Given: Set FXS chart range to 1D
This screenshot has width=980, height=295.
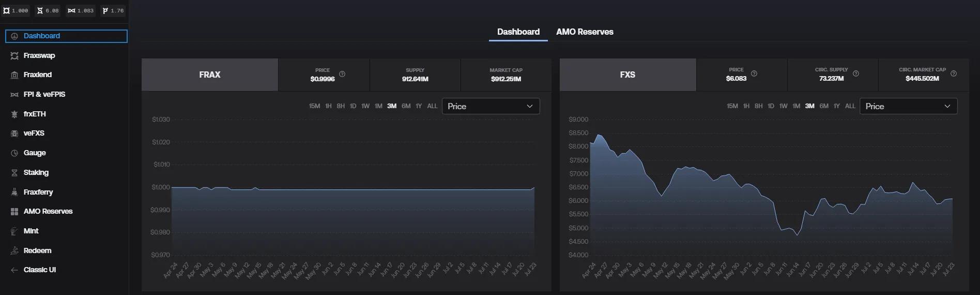Looking at the screenshot, I should coord(771,106).
